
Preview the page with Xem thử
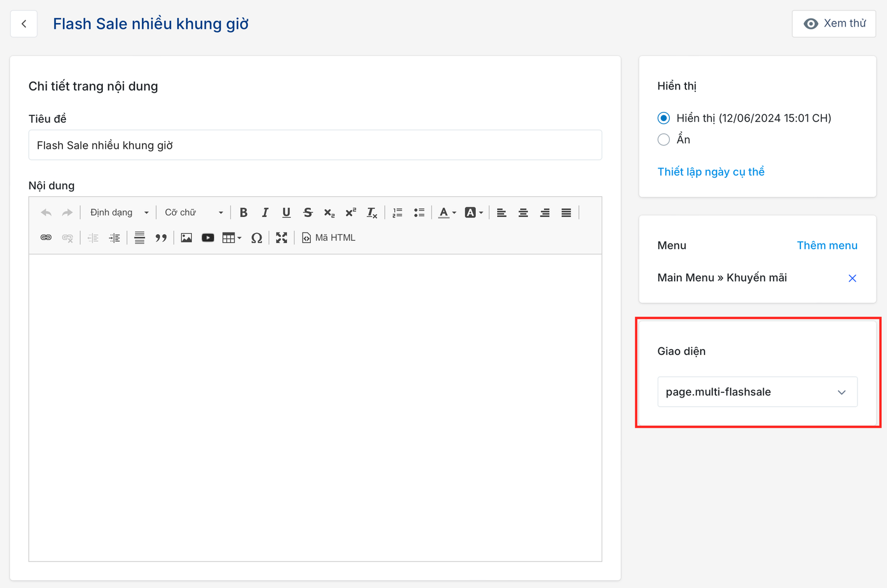[834, 24]
